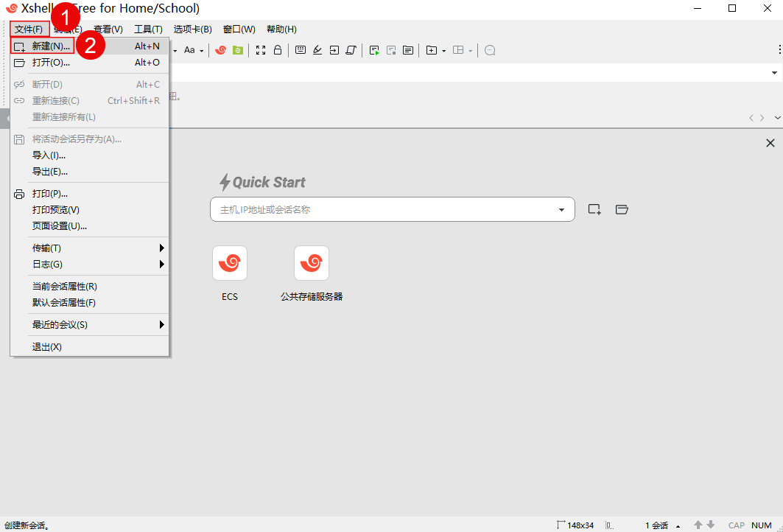
Task: Launch Xftp via green folder toolbar icon
Action: pyautogui.click(x=238, y=50)
